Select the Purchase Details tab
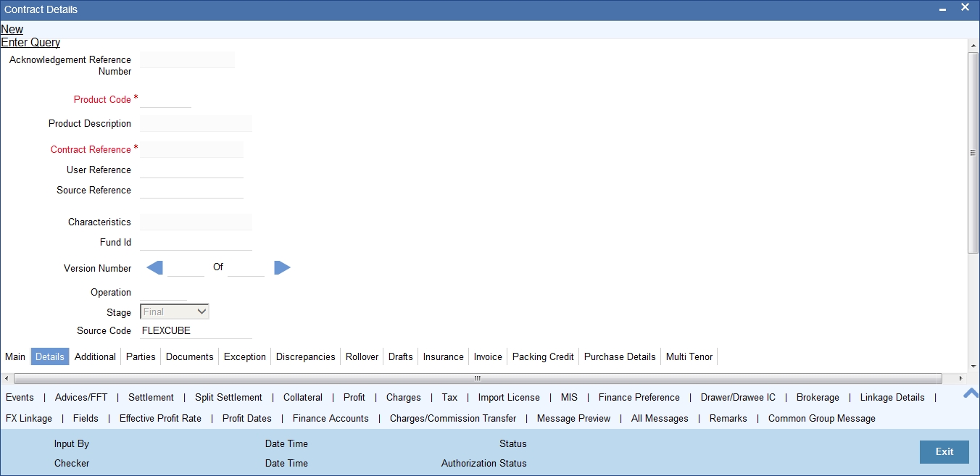The height and width of the screenshot is (476, 980). 620,356
